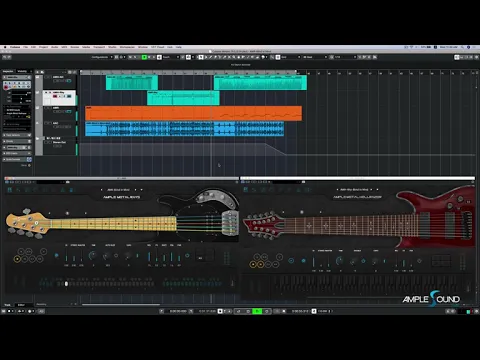Viewport: 480px width, 360px height.
Task: Click the horizontal scrollbar below the Ray5 window
Action: [x=121, y=304]
